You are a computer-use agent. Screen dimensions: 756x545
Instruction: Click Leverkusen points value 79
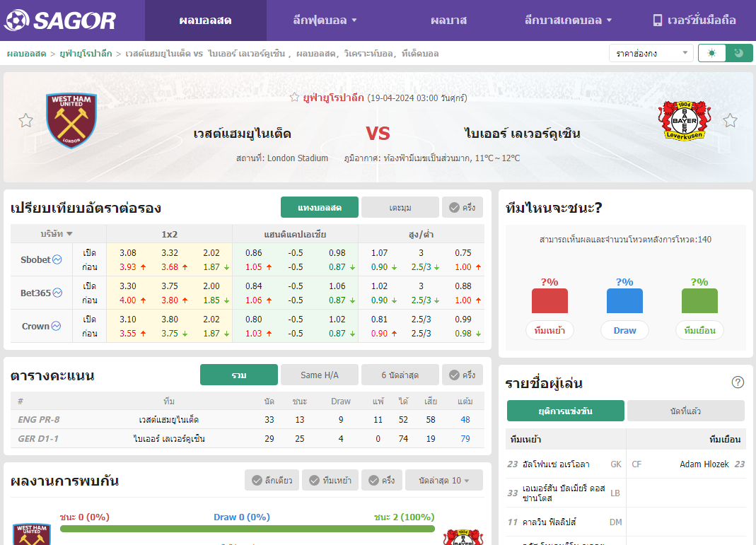click(465, 438)
